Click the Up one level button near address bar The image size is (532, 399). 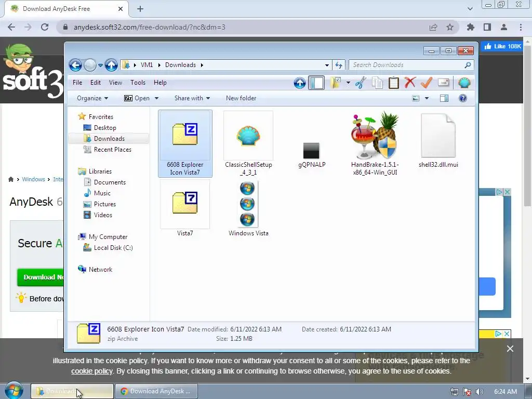(x=111, y=65)
